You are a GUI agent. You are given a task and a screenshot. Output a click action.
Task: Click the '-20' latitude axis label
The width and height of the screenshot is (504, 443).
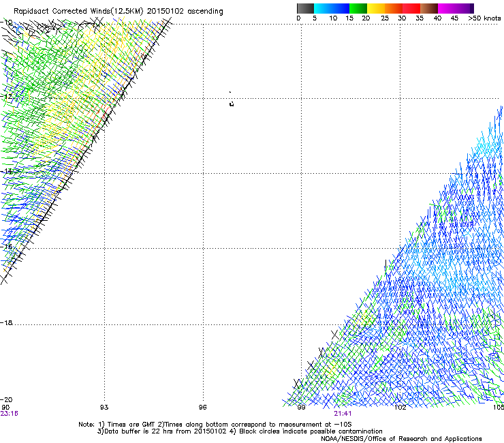point(6,400)
